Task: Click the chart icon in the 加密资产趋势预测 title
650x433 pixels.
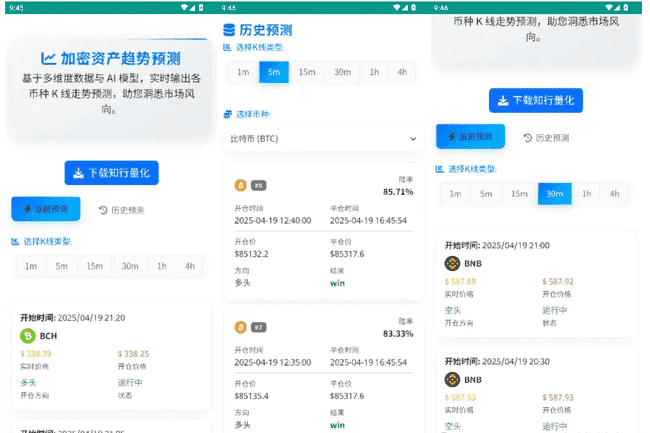Action: pyautogui.click(x=48, y=58)
